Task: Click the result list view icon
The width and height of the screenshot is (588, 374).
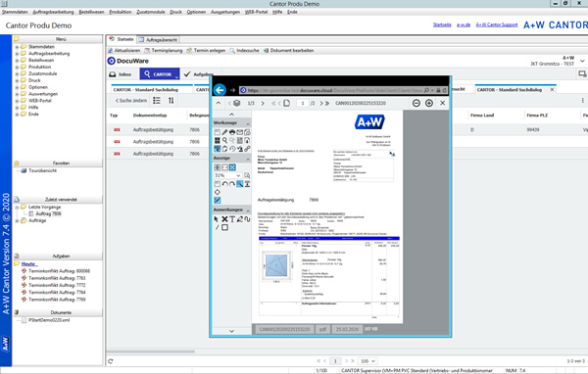Action: pyautogui.click(x=157, y=101)
